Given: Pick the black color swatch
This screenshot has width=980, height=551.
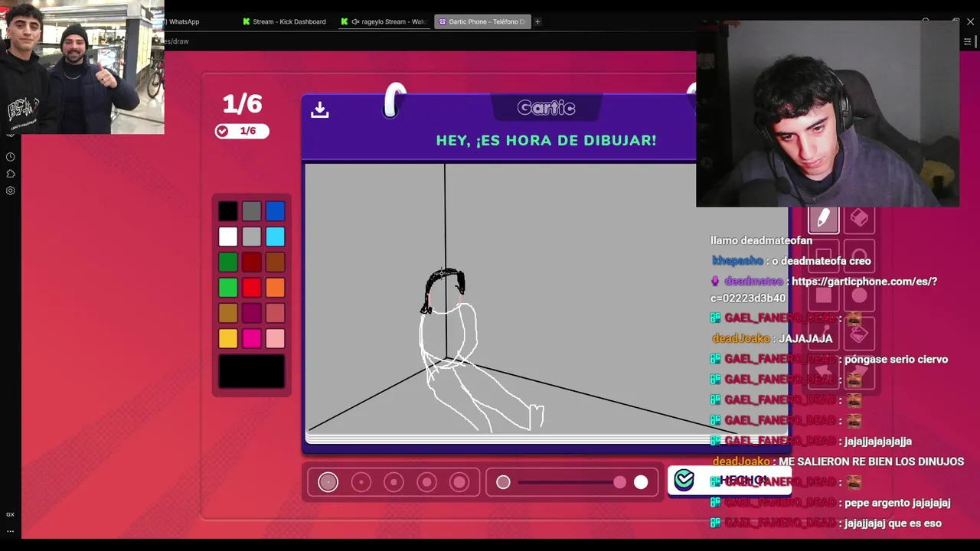Looking at the screenshot, I should point(228,211).
